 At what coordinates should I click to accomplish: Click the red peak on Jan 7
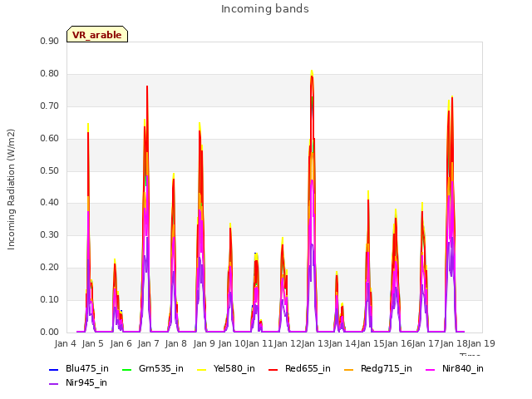click(x=147, y=88)
